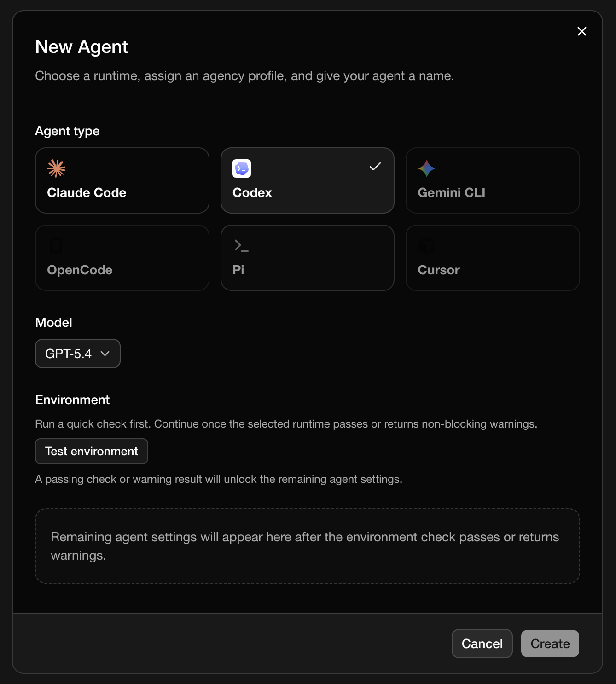Viewport: 616px width, 684px height.
Task: Expand the Model selector chevron
Action: pyautogui.click(x=105, y=354)
